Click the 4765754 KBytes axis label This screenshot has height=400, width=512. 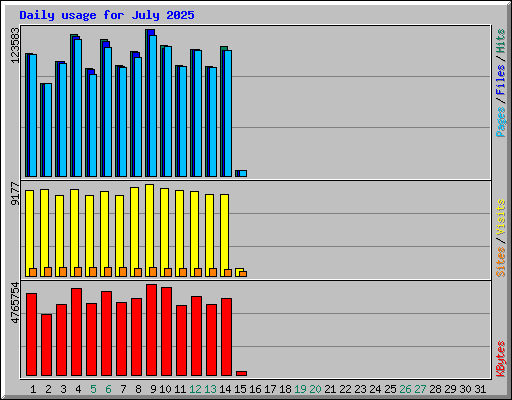15,302
